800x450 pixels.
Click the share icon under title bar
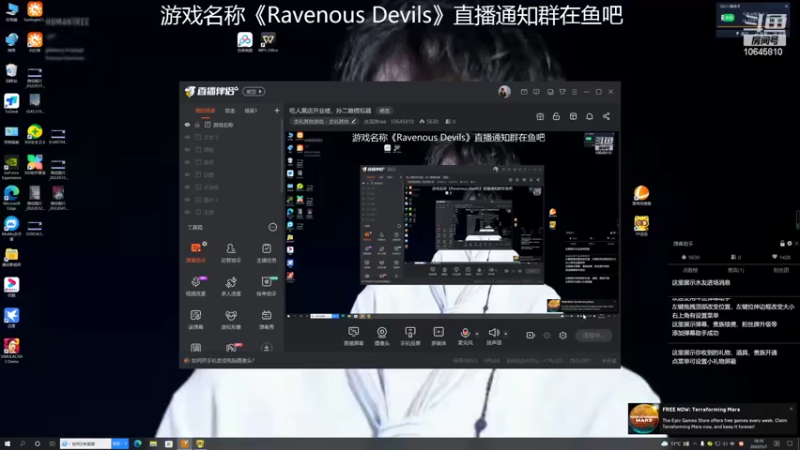pyautogui.click(x=606, y=116)
